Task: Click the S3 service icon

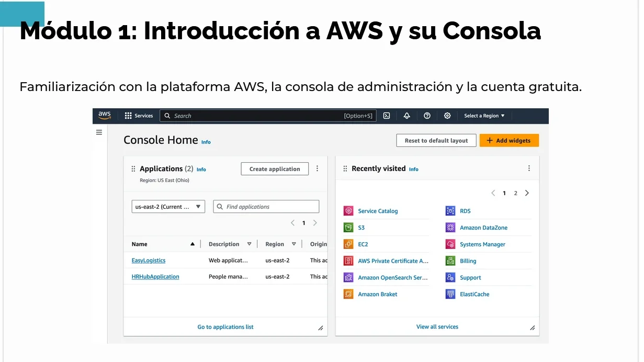Action: click(x=348, y=228)
